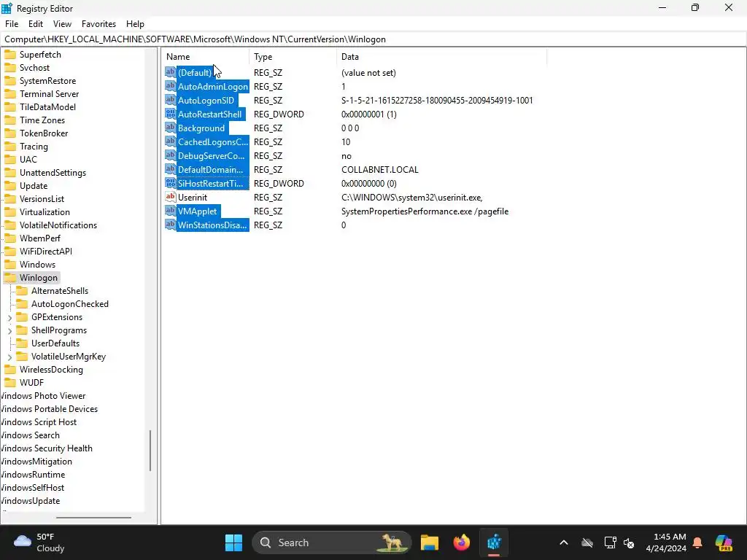Select the Time Zones key

click(x=42, y=120)
